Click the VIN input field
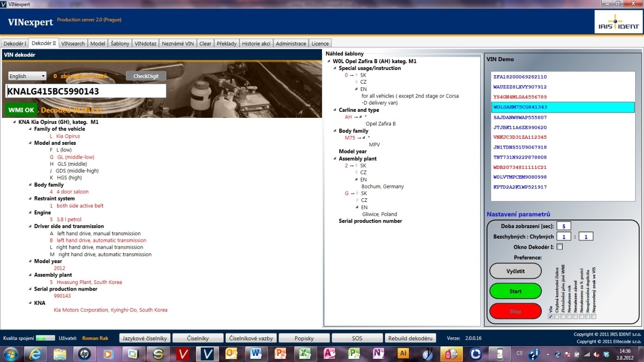 [86, 91]
